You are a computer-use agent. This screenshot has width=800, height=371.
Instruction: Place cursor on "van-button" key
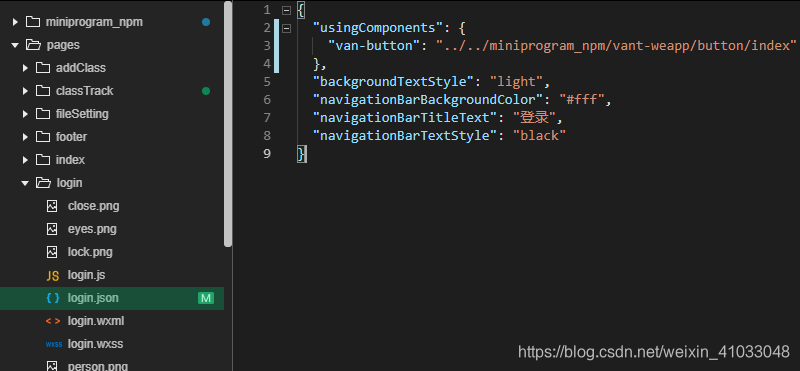click(374, 45)
